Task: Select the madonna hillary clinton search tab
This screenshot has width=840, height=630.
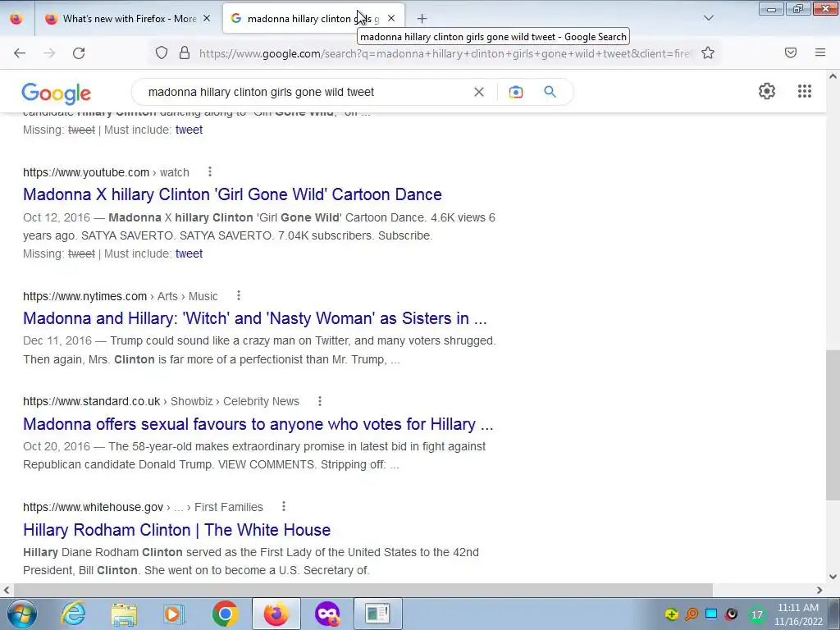Action: pos(313,18)
